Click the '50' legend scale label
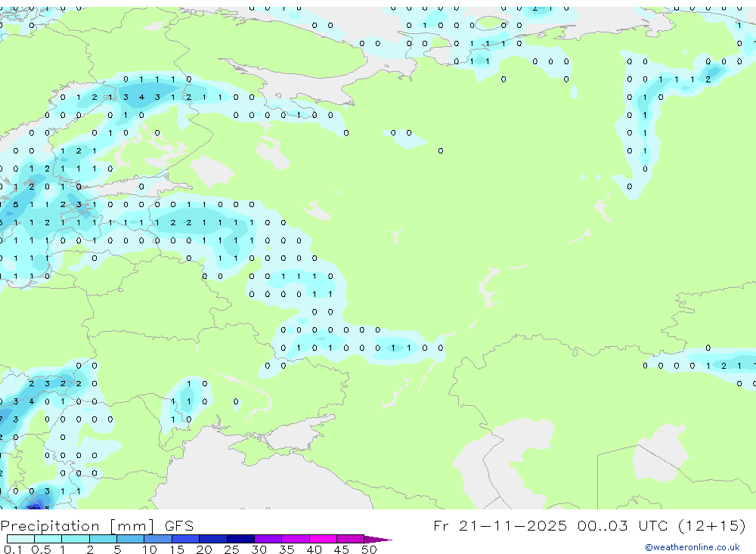 tap(369, 549)
